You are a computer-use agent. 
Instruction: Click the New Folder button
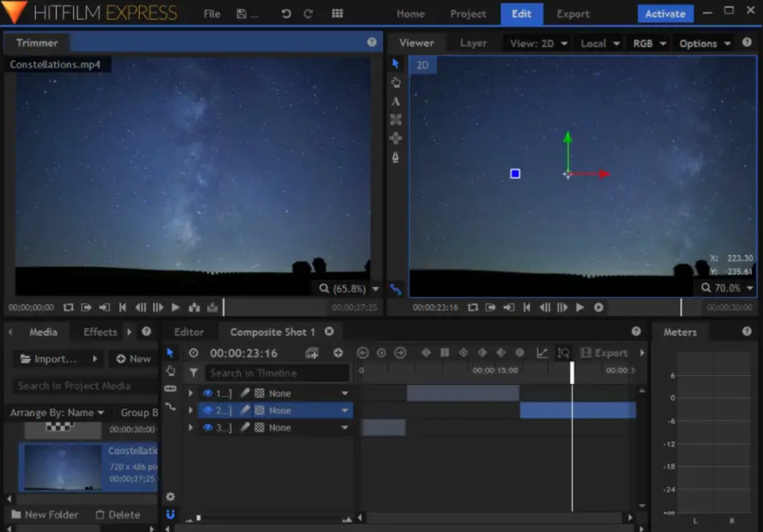45,514
